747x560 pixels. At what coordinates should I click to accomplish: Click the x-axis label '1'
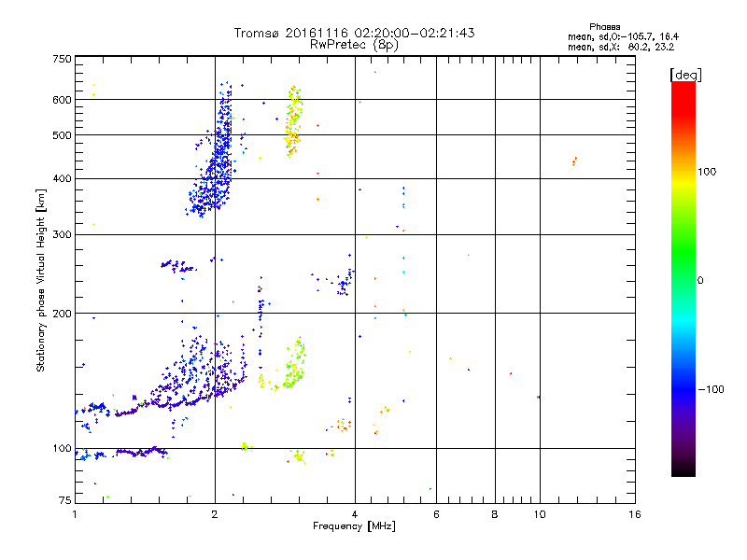75,514
